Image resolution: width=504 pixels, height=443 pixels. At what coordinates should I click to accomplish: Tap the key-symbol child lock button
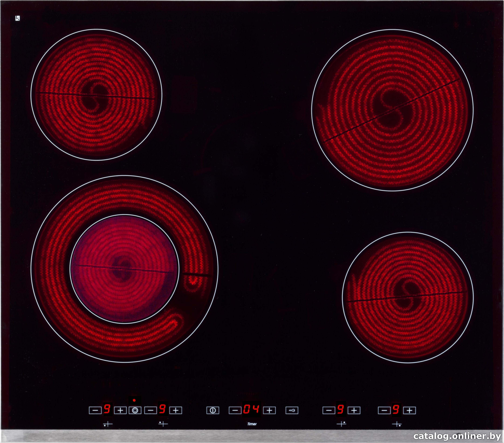[292, 410]
